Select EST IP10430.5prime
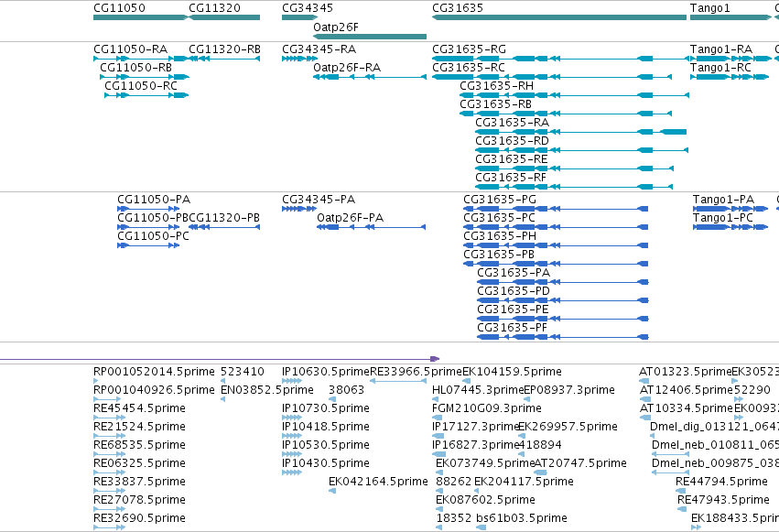 click(292, 472)
